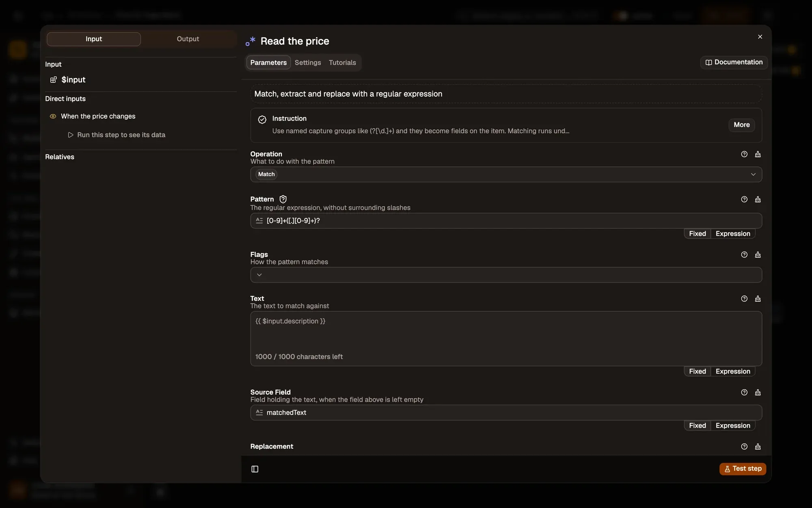
Task: Open the Operation dropdown showing Match
Action: (x=506, y=174)
